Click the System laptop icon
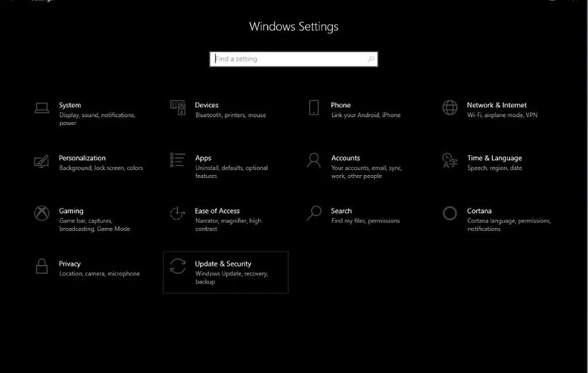 [41, 108]
